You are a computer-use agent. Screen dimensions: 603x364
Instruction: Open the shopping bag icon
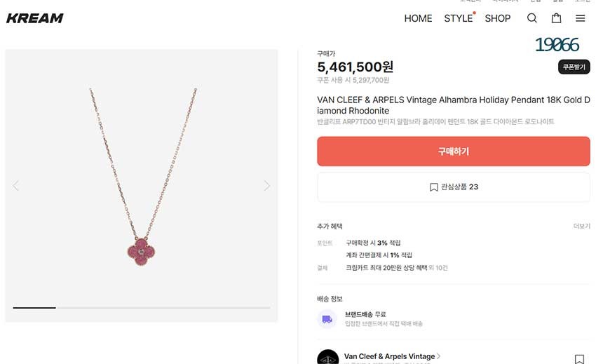tap(556, 18)
